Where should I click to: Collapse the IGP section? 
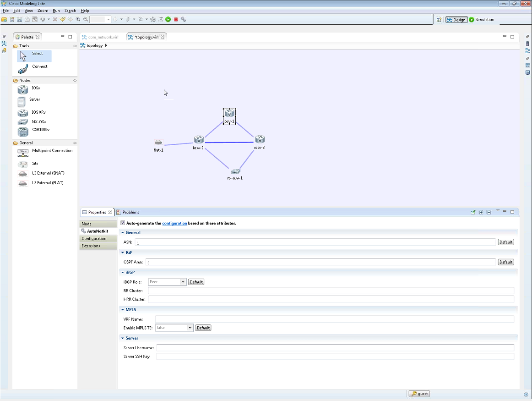coord(123,252)
